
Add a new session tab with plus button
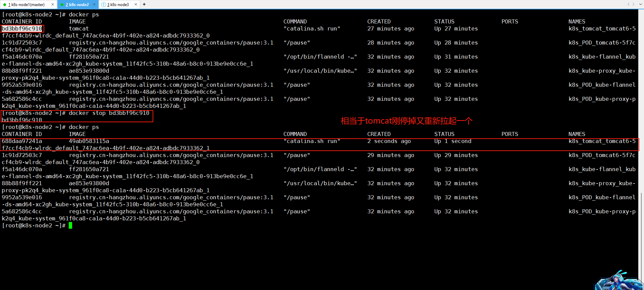[144, 4]
